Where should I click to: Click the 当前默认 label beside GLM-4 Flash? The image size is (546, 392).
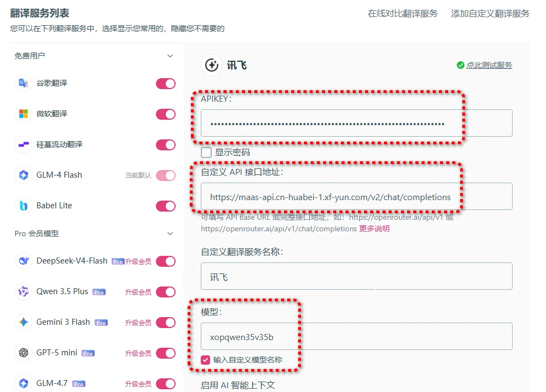click(138, 175)
